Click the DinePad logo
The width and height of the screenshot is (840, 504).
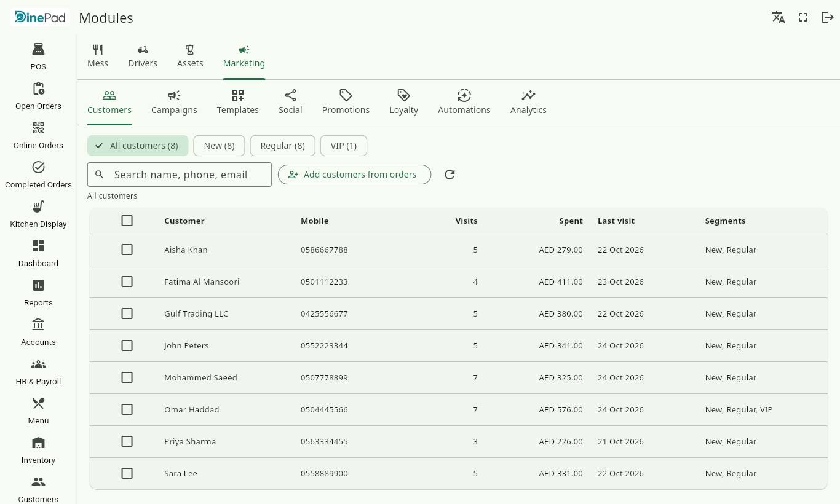pyautogui.click(x=41, y=17)
